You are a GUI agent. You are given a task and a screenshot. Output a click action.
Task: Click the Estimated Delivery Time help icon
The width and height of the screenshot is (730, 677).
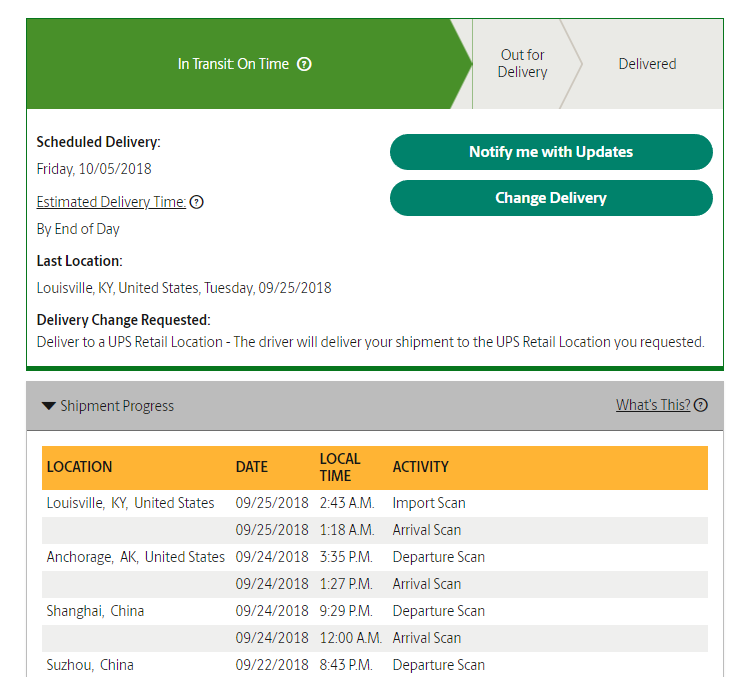197,202
